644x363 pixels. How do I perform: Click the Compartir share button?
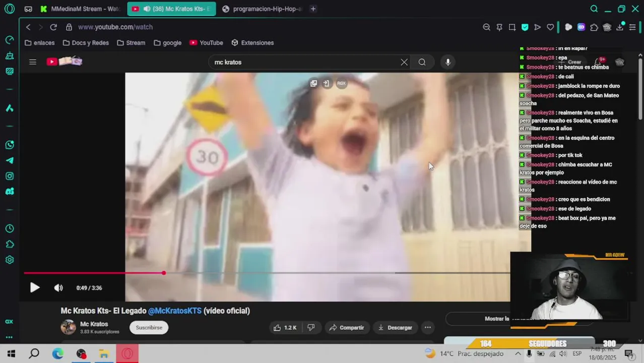click(347, 328)
